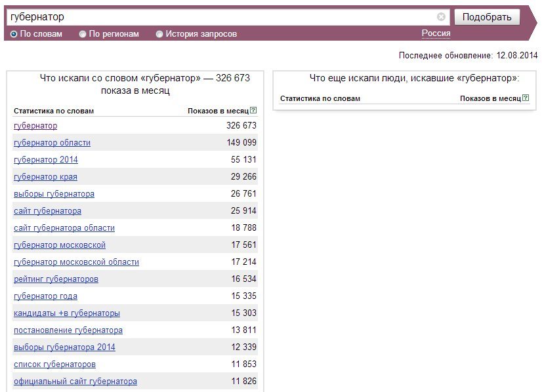The height and width of the screenshot is (392, 542).
Task: Select the По регионам radio button
Action: 82,34
